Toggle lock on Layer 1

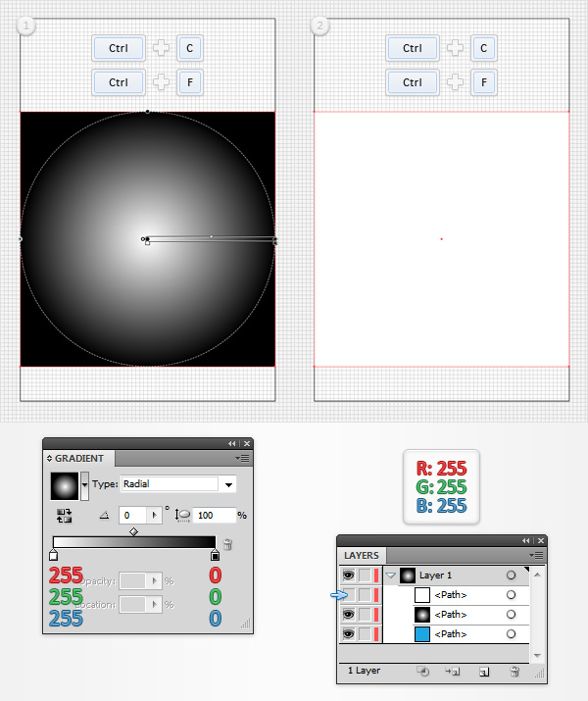point(365,575)
